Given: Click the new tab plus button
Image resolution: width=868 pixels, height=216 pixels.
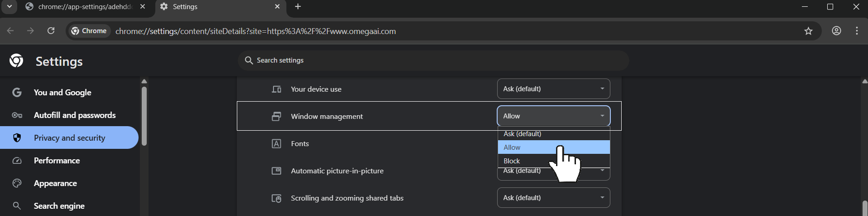Looking at the screenshot, I should (298, 7).
